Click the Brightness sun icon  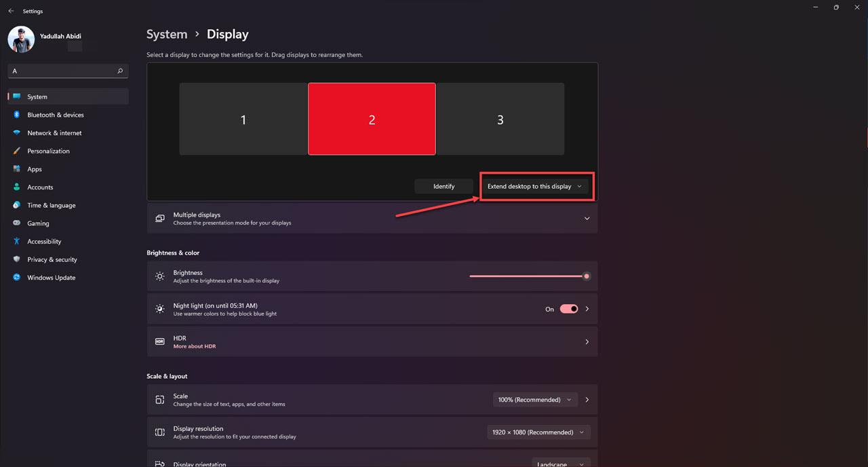(160, 276)
